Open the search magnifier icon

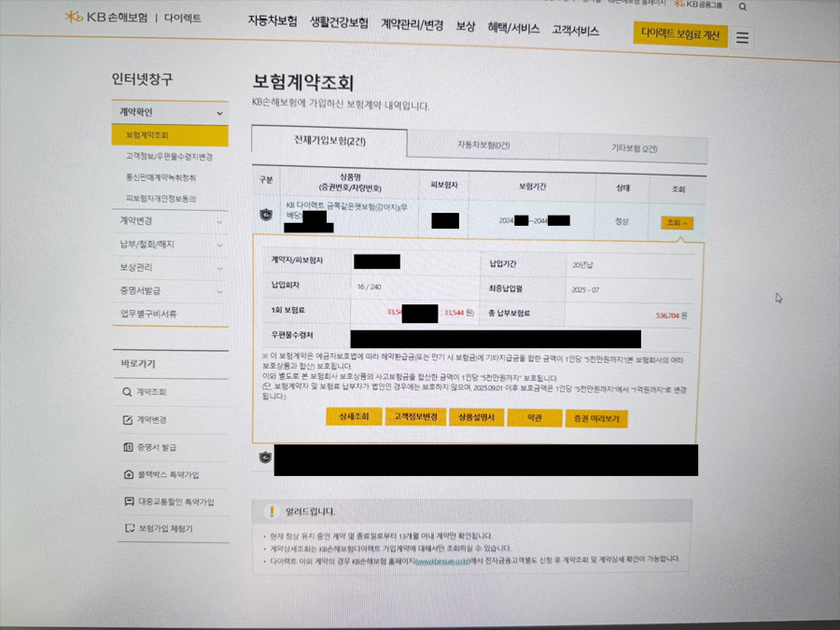coord(743,7)
